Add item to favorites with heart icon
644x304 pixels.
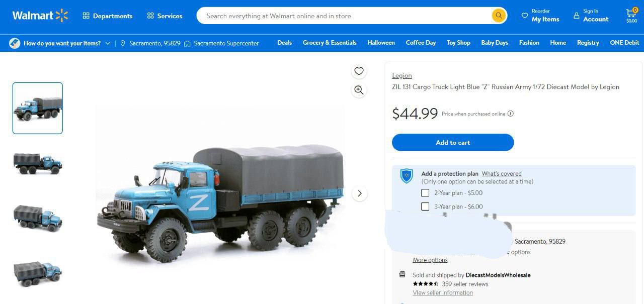pyautogui.click(x=359, y=71)
